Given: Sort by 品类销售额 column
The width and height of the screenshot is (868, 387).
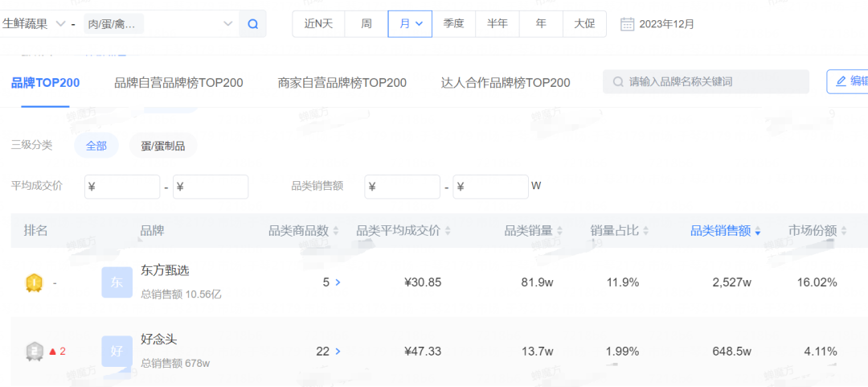Looking at the screenshot, I should [726, 231].
